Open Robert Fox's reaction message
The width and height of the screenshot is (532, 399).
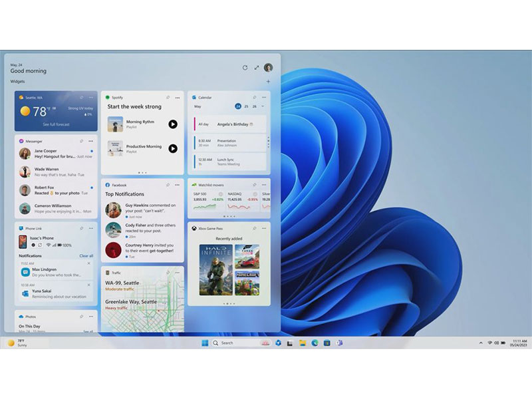56,190
